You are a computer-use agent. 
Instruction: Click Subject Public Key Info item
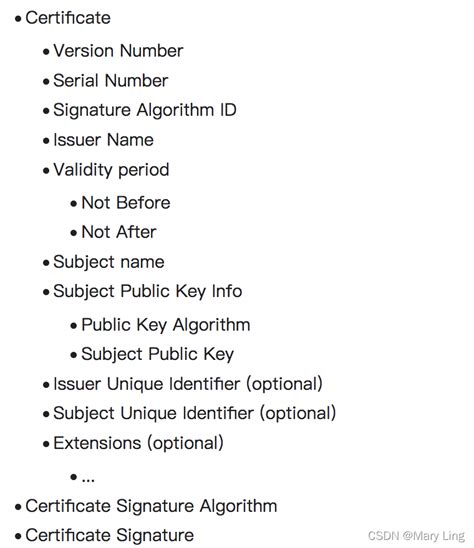point(148,292)
